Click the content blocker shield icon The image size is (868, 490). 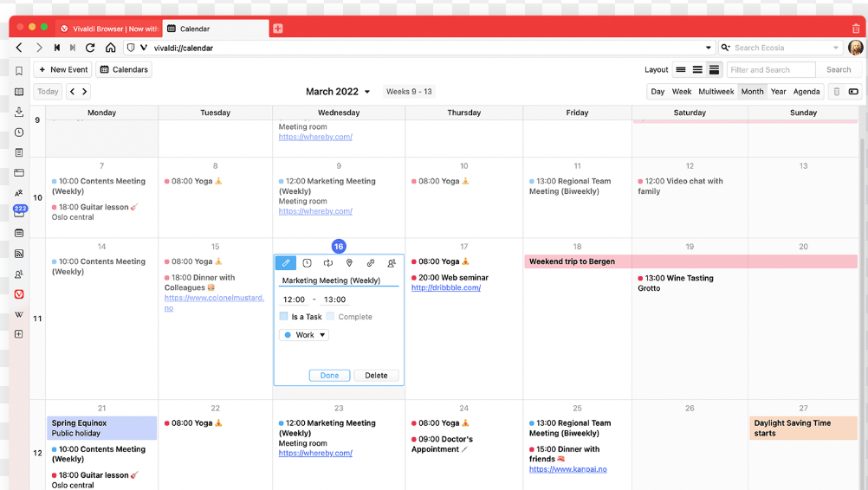[x=131, y=48]
